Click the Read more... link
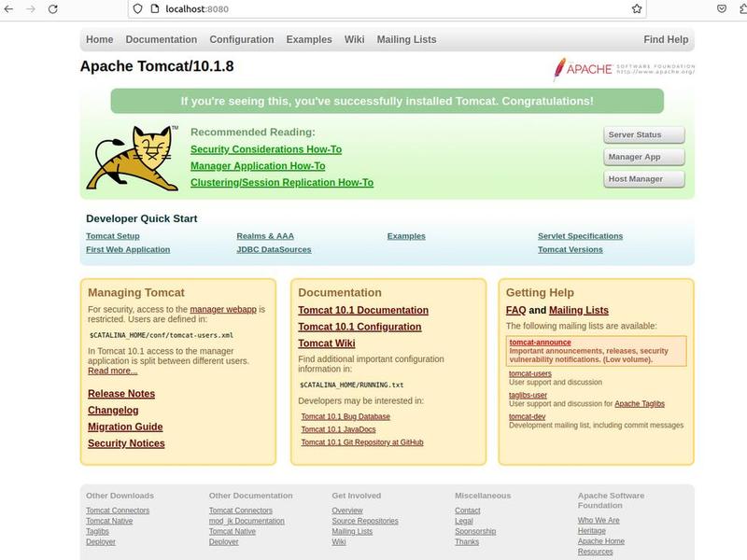The image size is (747, 560). point(112,371)
